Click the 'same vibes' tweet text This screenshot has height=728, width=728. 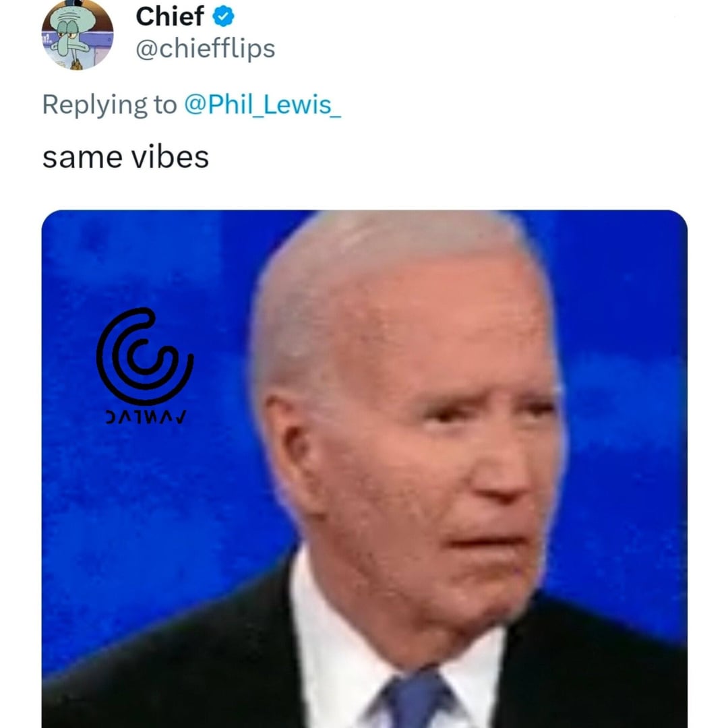125,157
